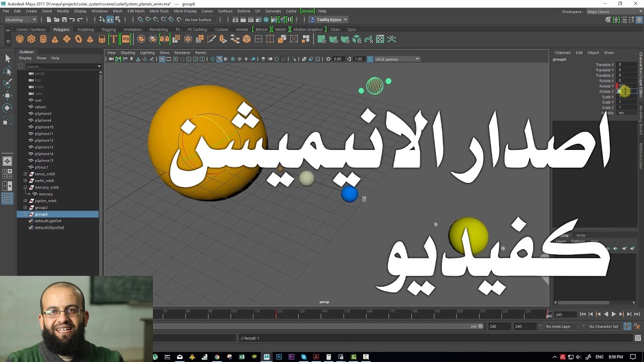
Task: Switch to the Sculpting shelf tab
Action: pyautogui.click(x=86, y=30)
